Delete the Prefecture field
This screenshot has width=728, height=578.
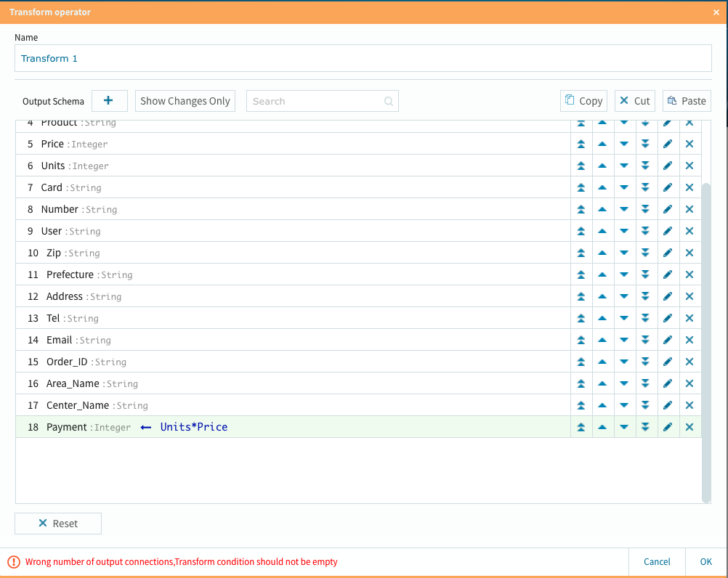coord(689,274)
